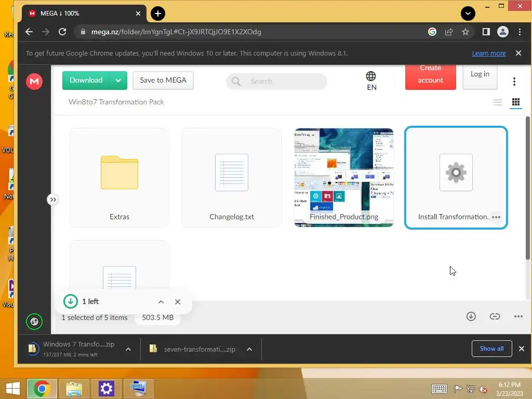Open the tab search dropdown

(468, 14)
